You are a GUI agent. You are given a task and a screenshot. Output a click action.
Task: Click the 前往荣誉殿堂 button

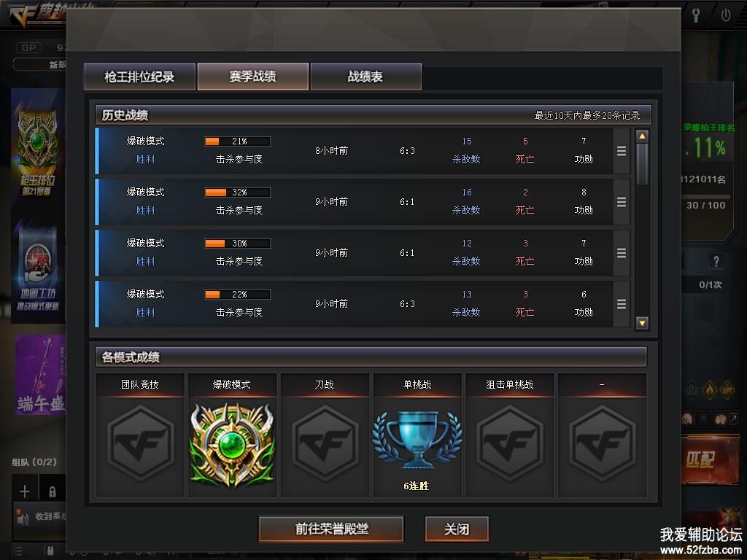332,529
